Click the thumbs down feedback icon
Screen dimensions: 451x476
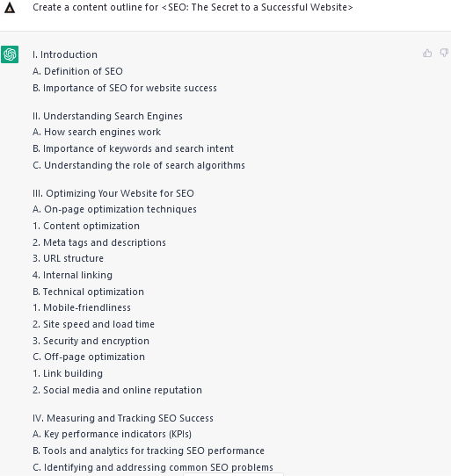(x=444, y=53)
